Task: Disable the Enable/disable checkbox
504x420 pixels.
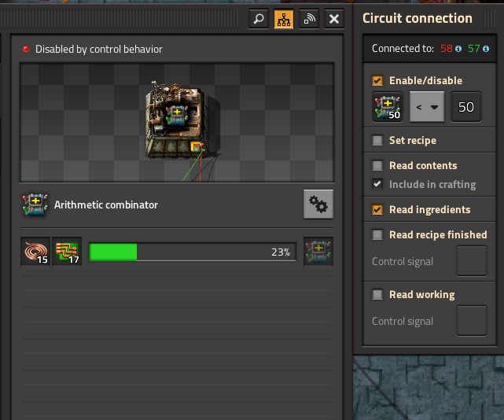Action: (x=377, y=80)
